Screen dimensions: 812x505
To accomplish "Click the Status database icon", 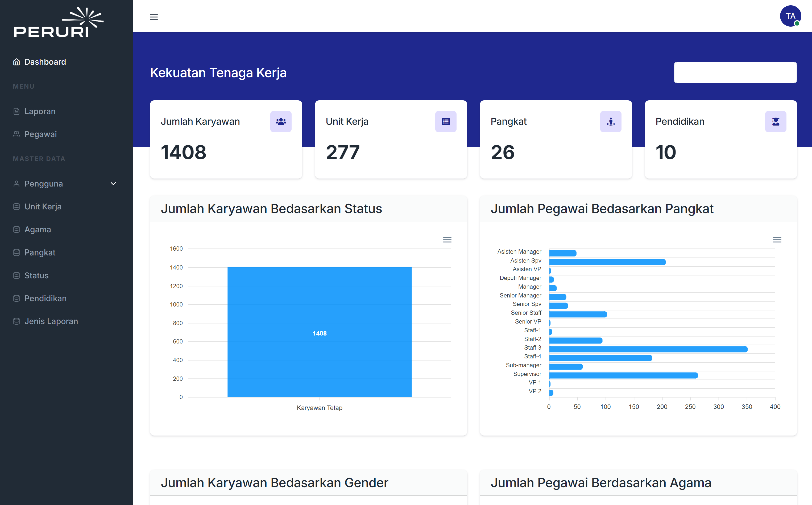I will [16, 276].
